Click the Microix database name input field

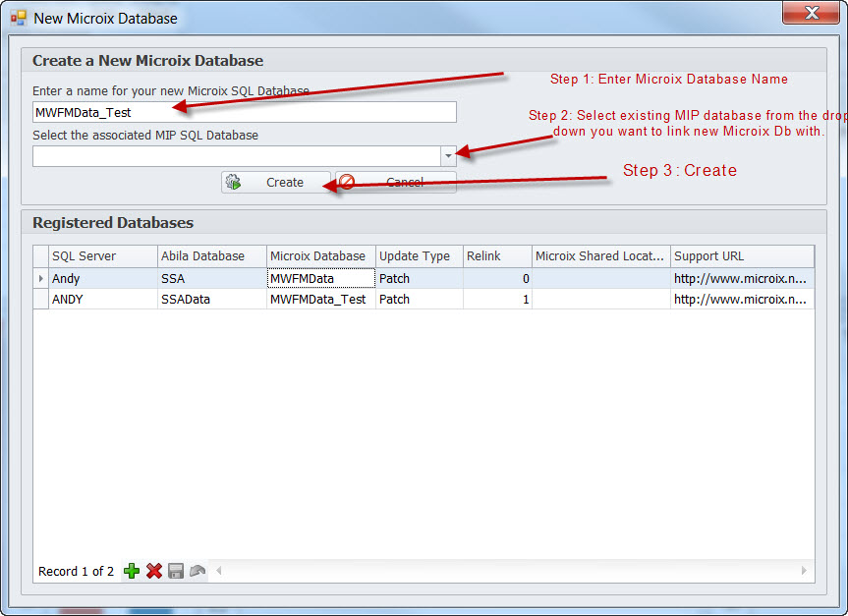click(x=244, y=112)
